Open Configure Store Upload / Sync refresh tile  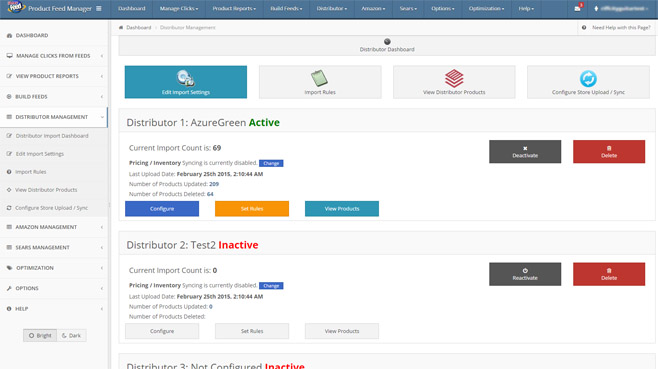[x=588, y=82]
